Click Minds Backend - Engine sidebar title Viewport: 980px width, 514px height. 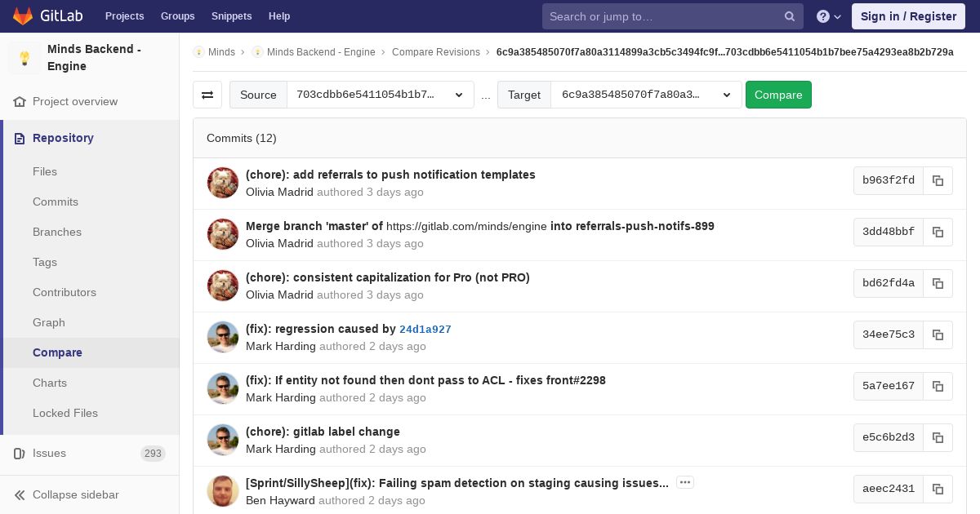click(94, 58)
